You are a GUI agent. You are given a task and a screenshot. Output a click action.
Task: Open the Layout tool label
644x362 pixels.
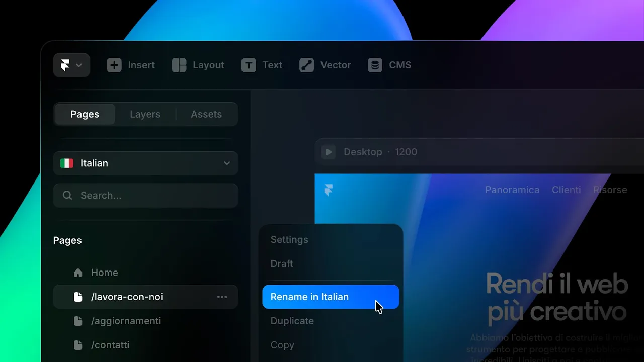coord(208,65)
